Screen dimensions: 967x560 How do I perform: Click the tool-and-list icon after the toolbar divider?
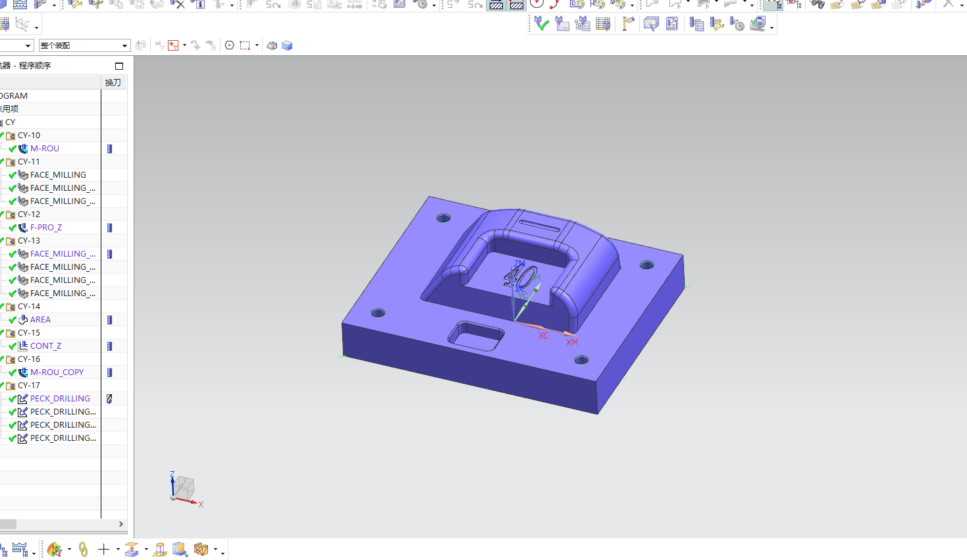pos(696,24)
